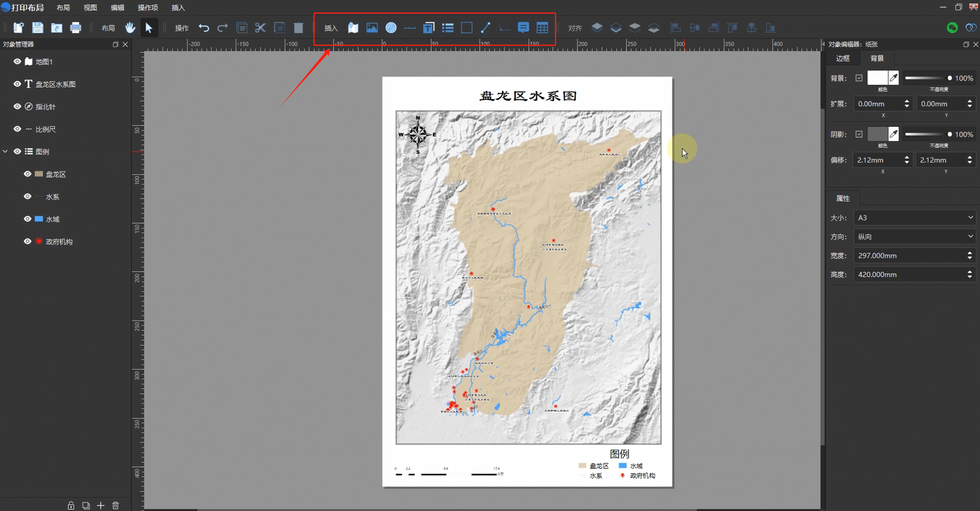Click the scissors cut icon
Image resolution: width=980 pixels, height=511 pixels.
tap(260, 28)
